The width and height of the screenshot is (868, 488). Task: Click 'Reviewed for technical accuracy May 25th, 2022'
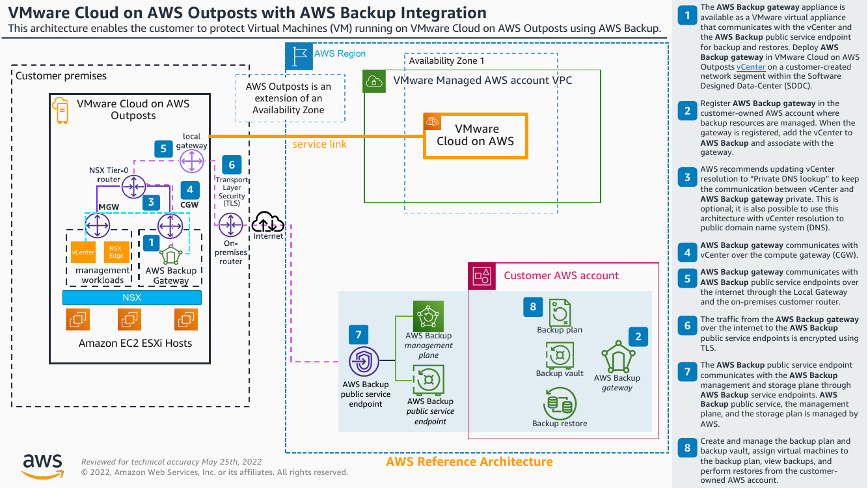point(172,461)
